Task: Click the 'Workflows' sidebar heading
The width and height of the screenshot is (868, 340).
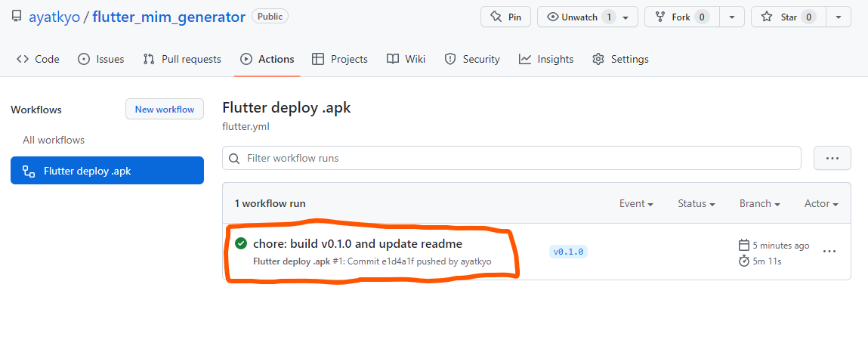Action: [36, 110]
